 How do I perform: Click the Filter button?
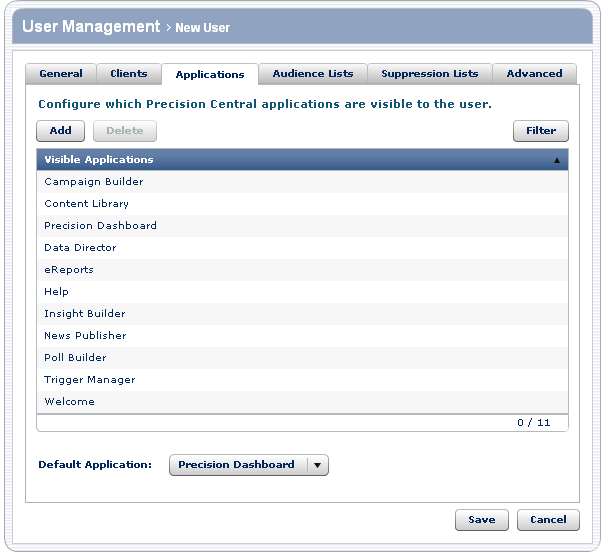tap(541, 131)
